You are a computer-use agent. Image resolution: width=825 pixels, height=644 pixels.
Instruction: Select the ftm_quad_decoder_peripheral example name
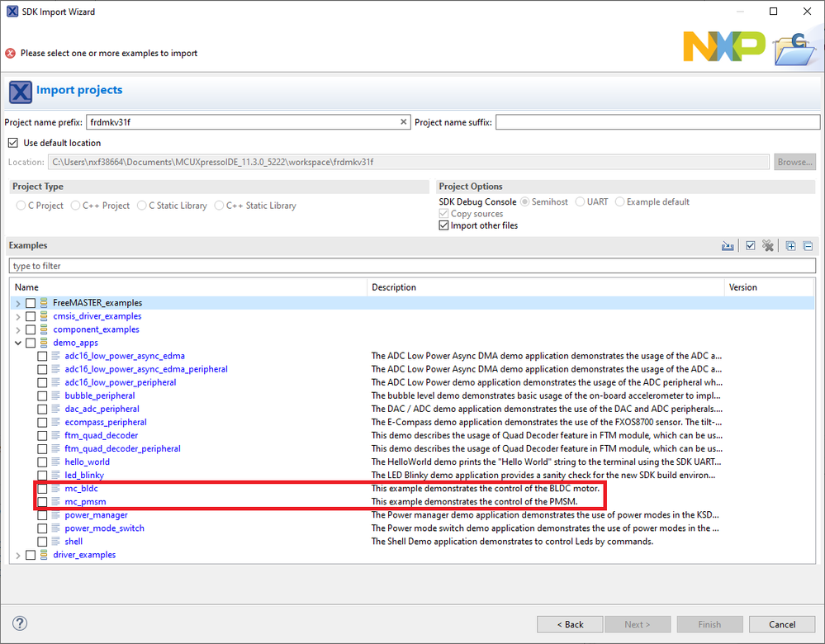pyautogui.click(x=122, y=449)
